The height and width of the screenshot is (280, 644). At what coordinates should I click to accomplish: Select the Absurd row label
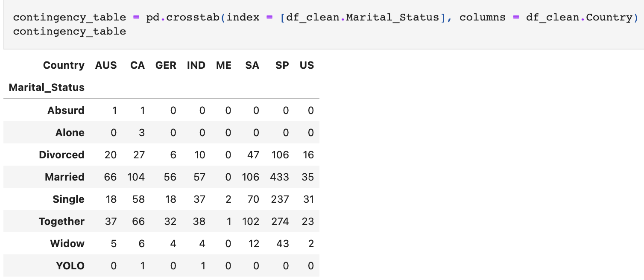point(66,111)
